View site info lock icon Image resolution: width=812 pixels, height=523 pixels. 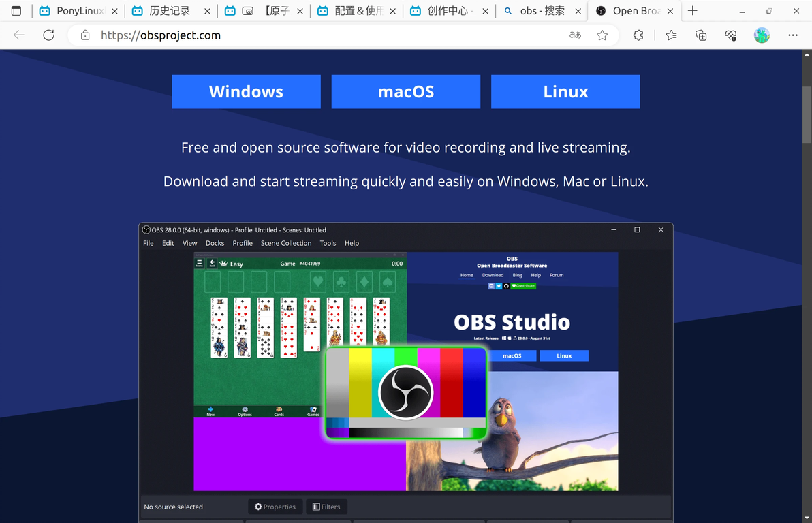click(85, 35)
